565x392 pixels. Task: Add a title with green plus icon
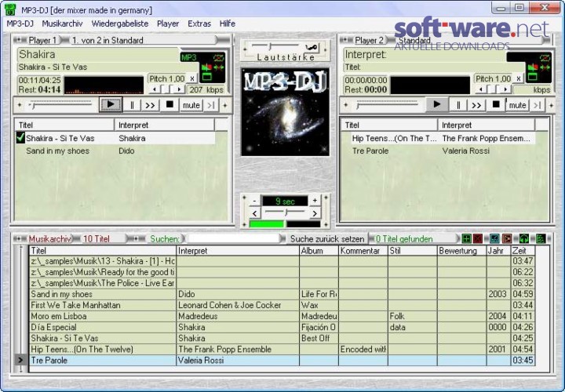pyautogui.click(x=466, y=238)
